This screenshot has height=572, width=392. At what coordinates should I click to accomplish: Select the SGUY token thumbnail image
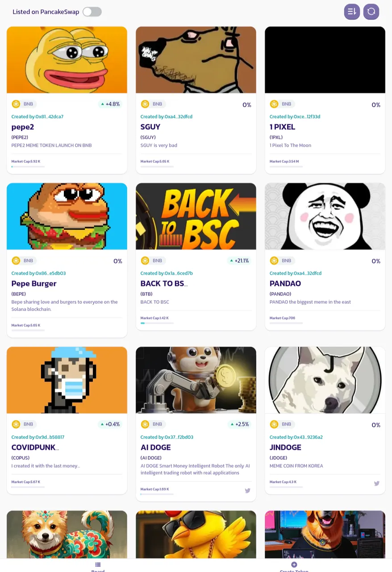pos(196,60)
